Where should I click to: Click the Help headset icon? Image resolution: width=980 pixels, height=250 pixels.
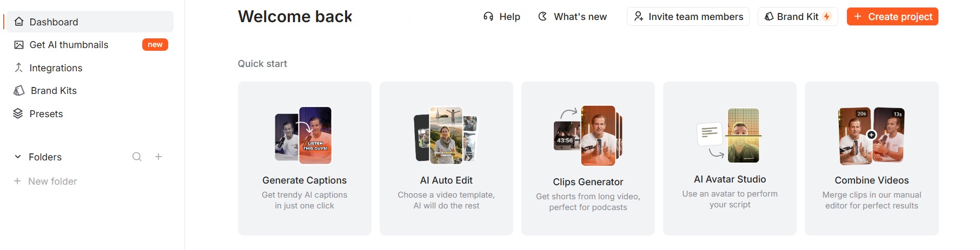pos(488,17)
